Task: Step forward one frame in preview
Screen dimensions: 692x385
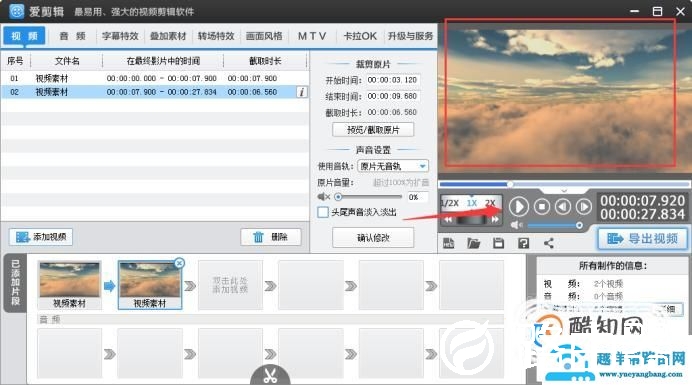Action: pos(583,207)
